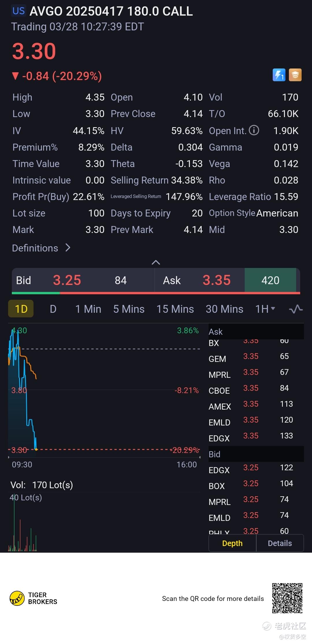Tap the Tiger Brokers logo

click(17, 598)
